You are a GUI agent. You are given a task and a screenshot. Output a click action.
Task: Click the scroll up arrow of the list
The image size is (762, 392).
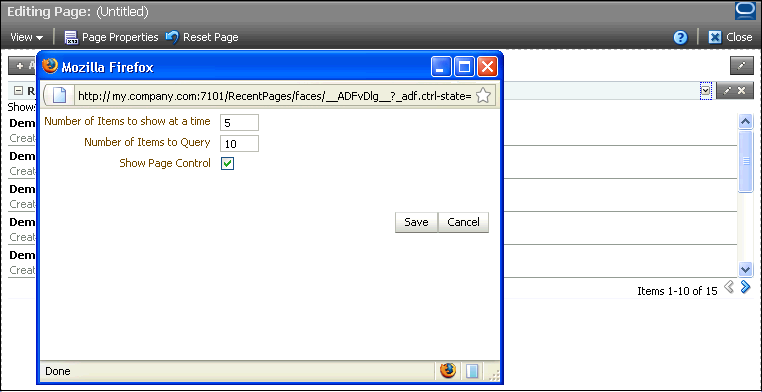coord(745,121)
